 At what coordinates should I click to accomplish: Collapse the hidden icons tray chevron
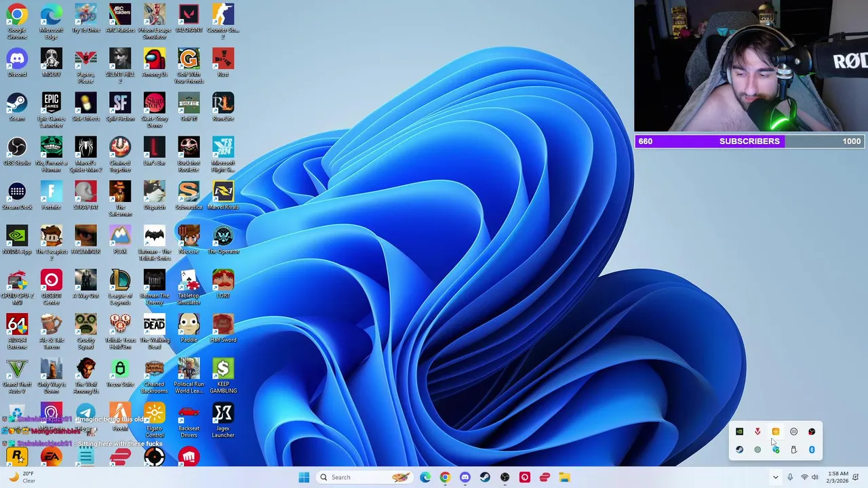pos(776,477)
